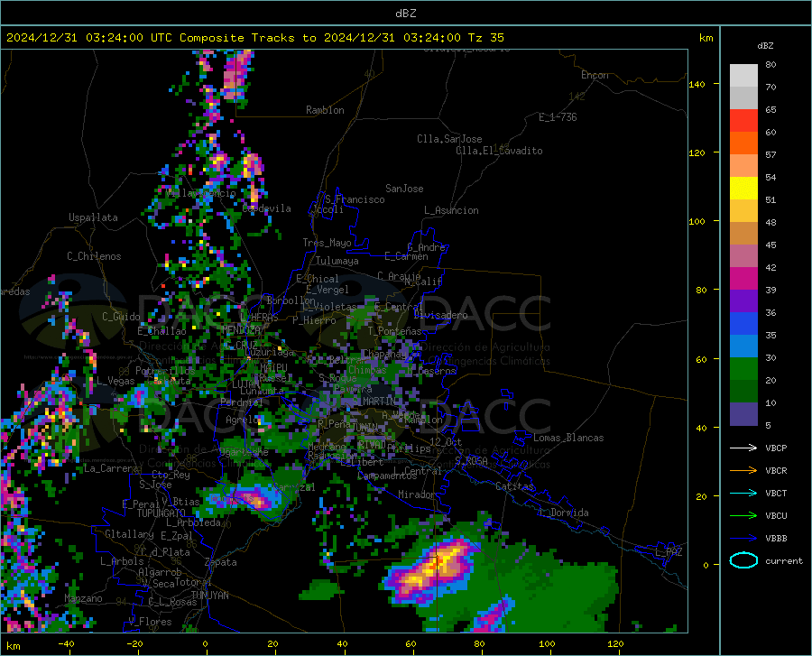The image size is (812, 656).
Task: Click the '-40' tick on horizontal axis
Action: (x=66, y=643)
